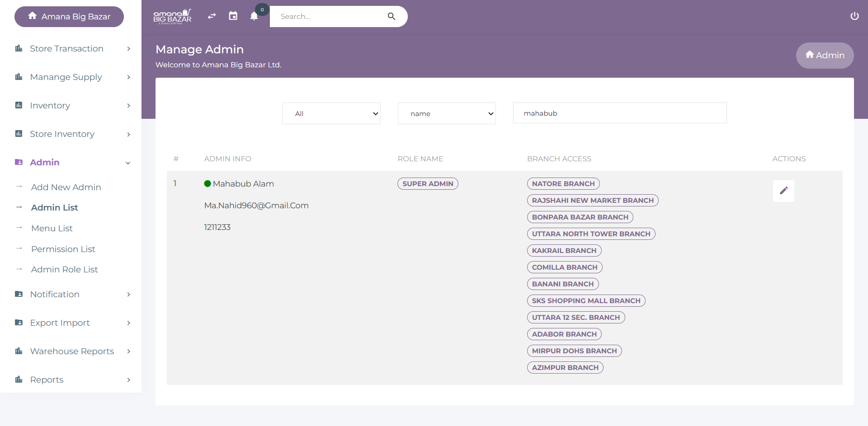The height and width of the screenshot is (426, 868).
Task: Expand the Warehouse Reports menu chevron
Action: tap(128, 351)
